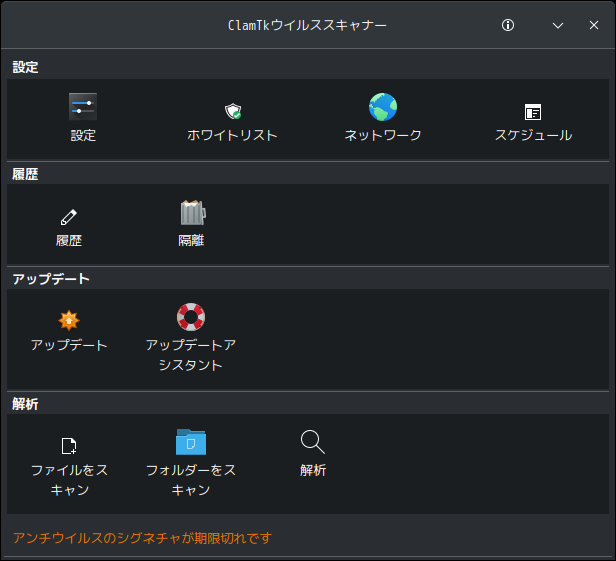Click the スケジュール text label
The height and width of the screenshot is (561, 616).
point(533,135)
